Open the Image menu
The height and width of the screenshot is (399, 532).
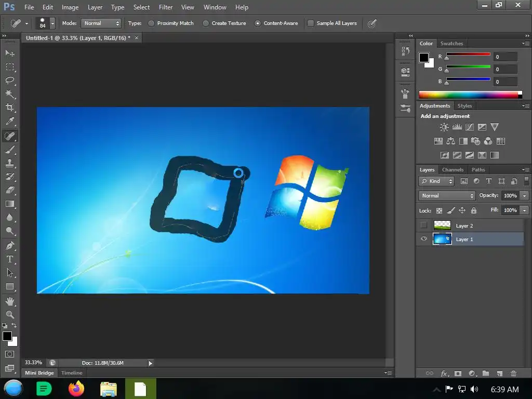(x=70, y=7)
